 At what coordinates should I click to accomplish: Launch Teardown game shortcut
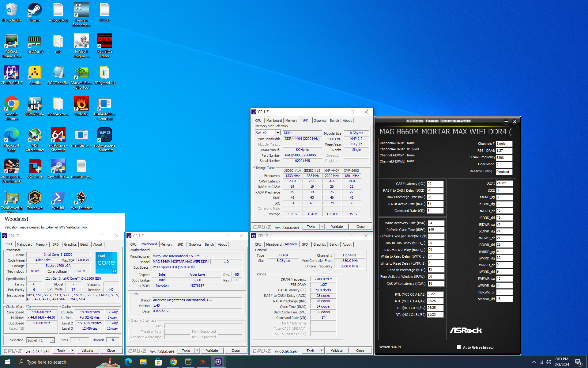pyautogui.click(x=35, y=200)
